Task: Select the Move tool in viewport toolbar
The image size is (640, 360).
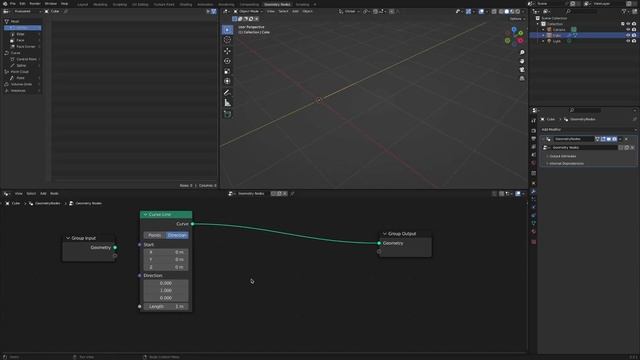Action: [x=227, y=51]
